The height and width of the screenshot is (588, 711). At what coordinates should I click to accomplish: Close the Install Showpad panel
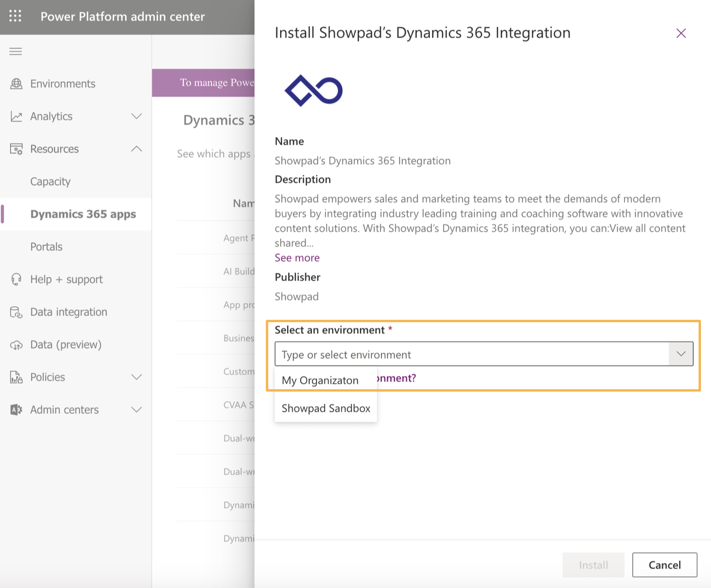pyautogui.click(x=681, y=33)
